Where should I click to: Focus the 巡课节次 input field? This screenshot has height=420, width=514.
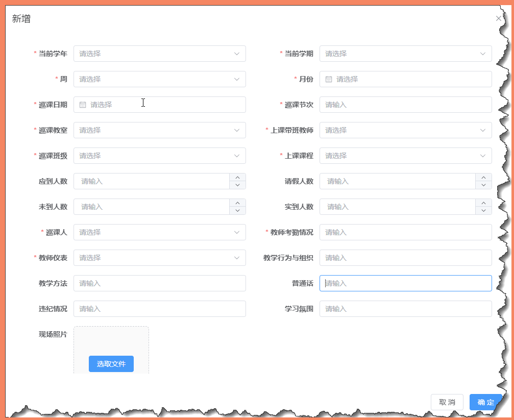pyautogui.click(x=405, y=105)
